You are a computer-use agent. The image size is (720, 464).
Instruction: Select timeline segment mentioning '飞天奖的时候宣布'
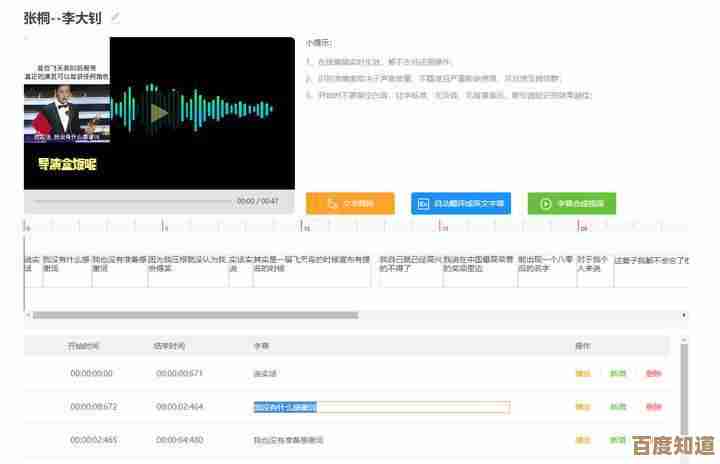[312, 271]
